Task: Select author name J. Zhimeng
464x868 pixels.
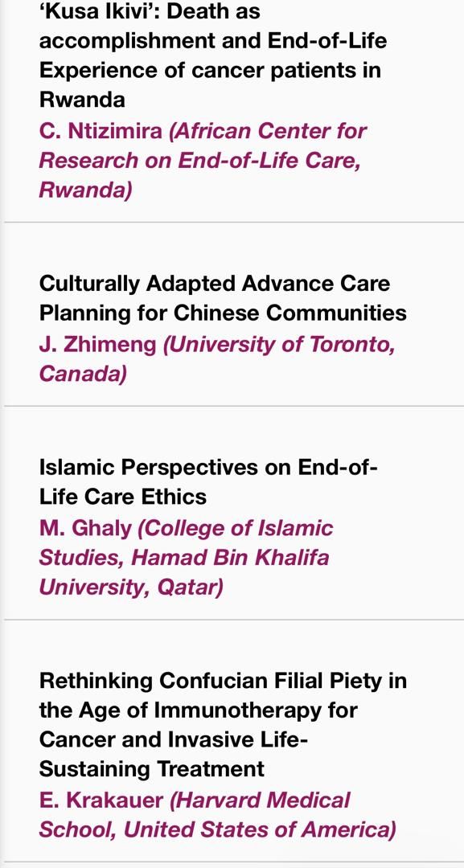Action: 97,345
